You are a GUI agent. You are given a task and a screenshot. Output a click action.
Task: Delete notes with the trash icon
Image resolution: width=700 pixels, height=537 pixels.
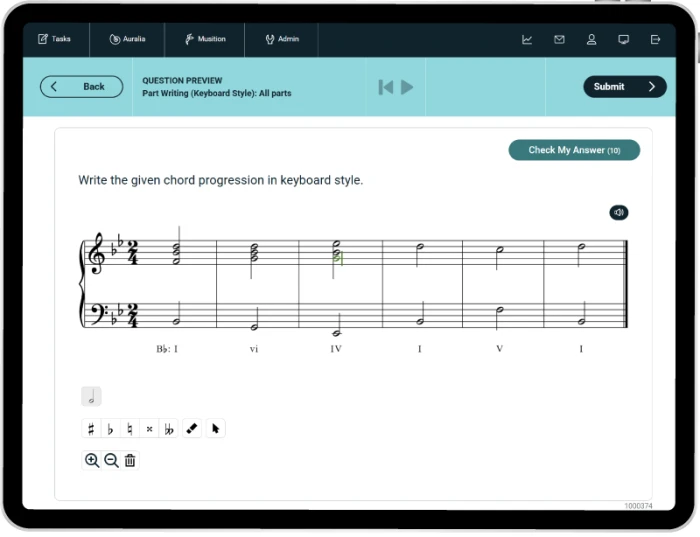point(130,460)
